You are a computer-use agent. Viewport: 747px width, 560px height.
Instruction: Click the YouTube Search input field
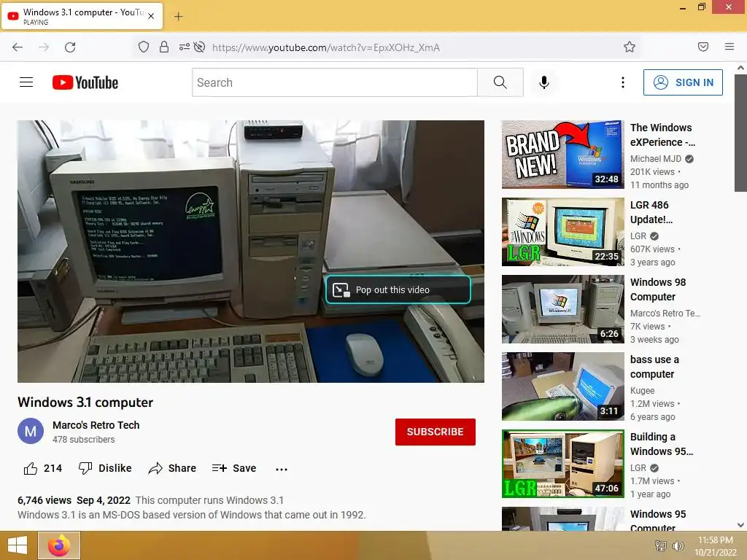coord(335,82)
